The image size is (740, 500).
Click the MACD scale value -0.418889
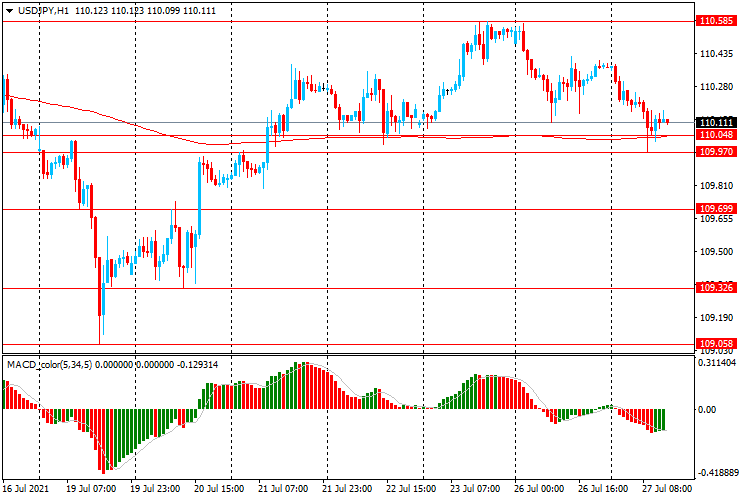coord(716,473)
